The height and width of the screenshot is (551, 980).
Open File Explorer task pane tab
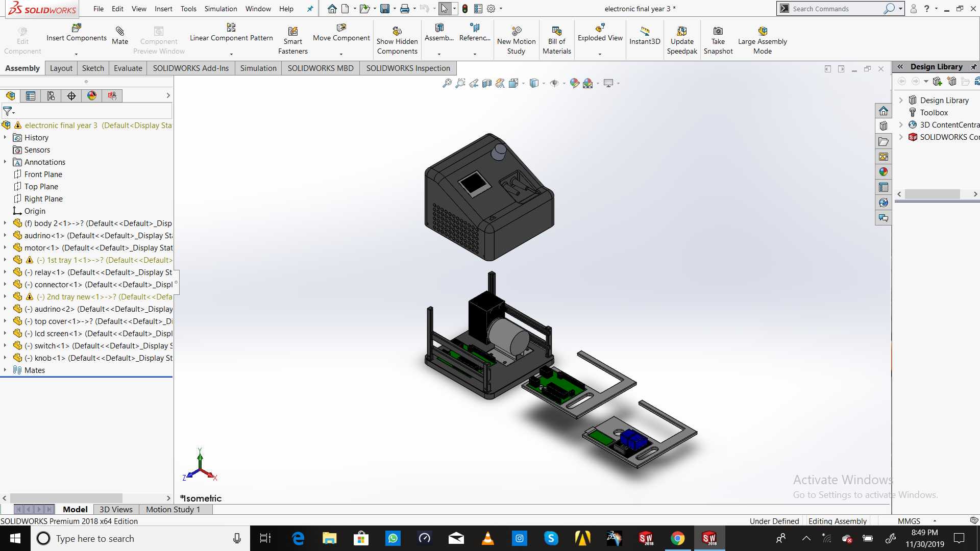[884, 141]
